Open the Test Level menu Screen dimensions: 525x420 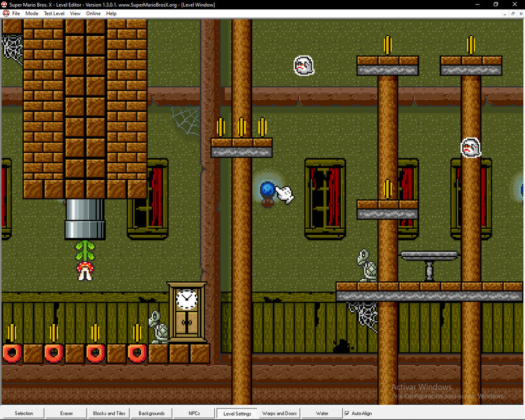pos(54,14)
